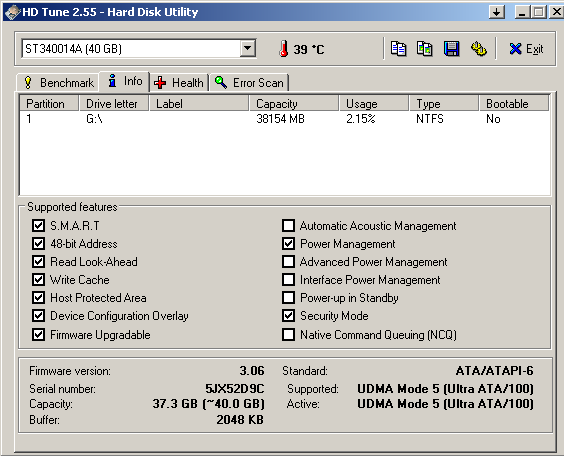The height and width of the screenshot is (456, 564).
Task: Click the thermometer temperature icon
Action: [284, 49]
